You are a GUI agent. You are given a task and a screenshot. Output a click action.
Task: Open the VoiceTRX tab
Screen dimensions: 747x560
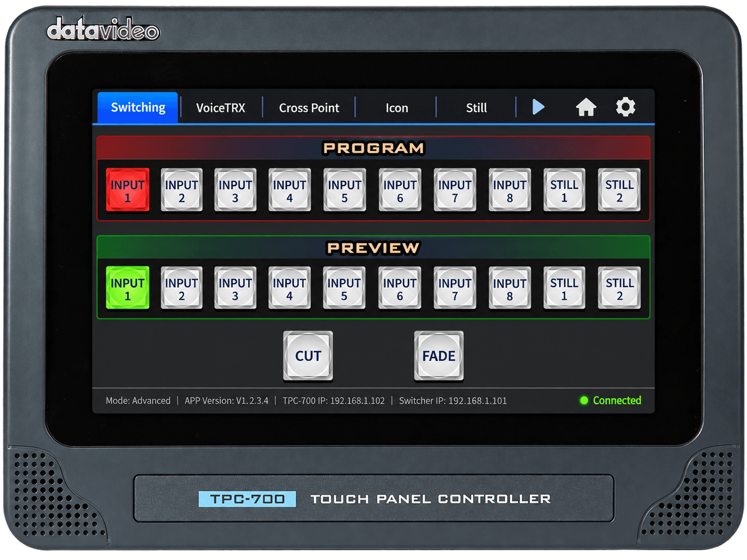(221, 108)
